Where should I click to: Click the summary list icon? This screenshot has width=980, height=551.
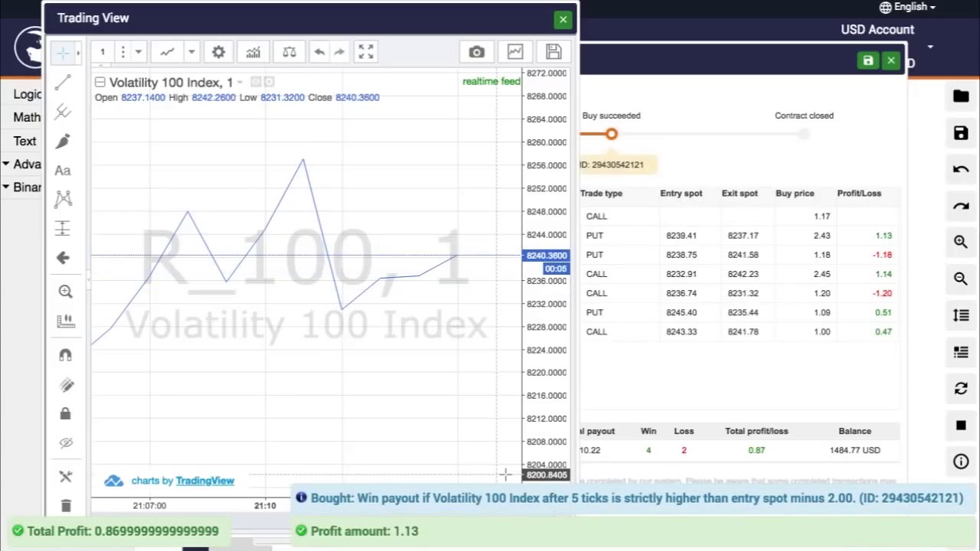click(961, 352)
